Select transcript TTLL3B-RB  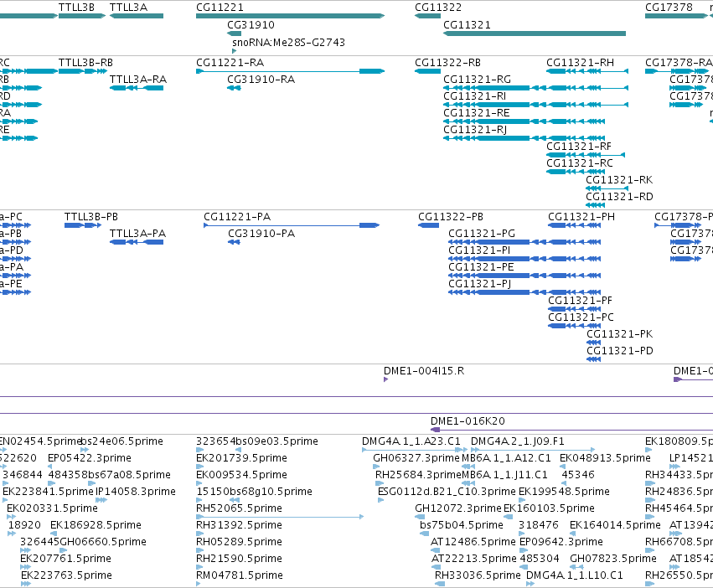[x=85, y=62]
